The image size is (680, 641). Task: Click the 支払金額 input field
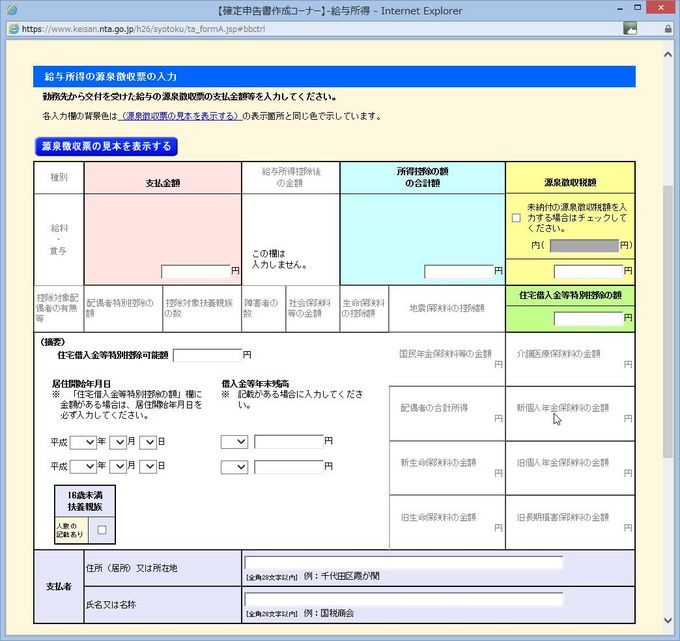[196, 271]
